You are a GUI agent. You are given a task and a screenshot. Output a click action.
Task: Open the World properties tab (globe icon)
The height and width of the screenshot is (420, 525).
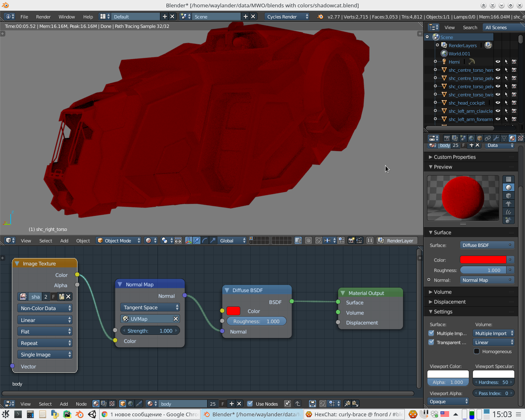pos(471,138)
